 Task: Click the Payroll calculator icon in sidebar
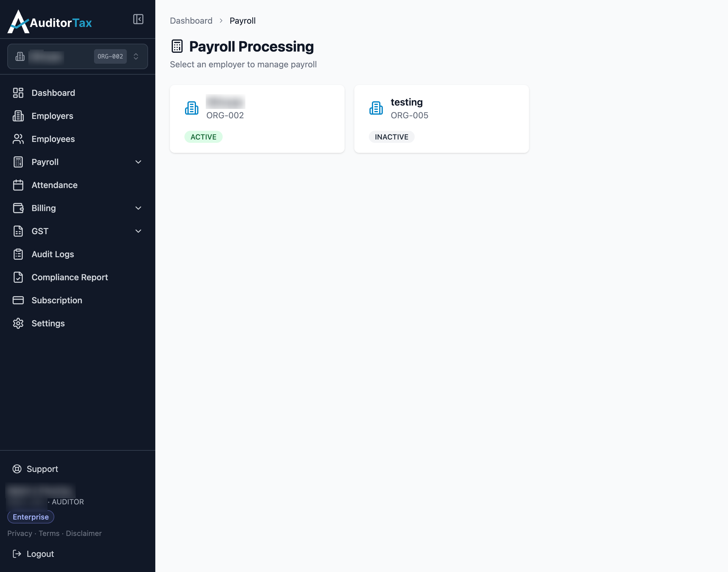pos(18,162)
